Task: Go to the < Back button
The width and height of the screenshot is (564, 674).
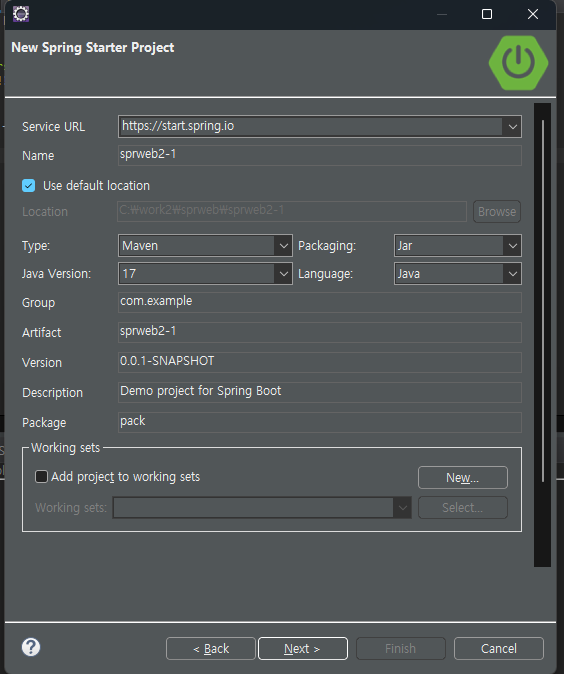Action: 211,648
